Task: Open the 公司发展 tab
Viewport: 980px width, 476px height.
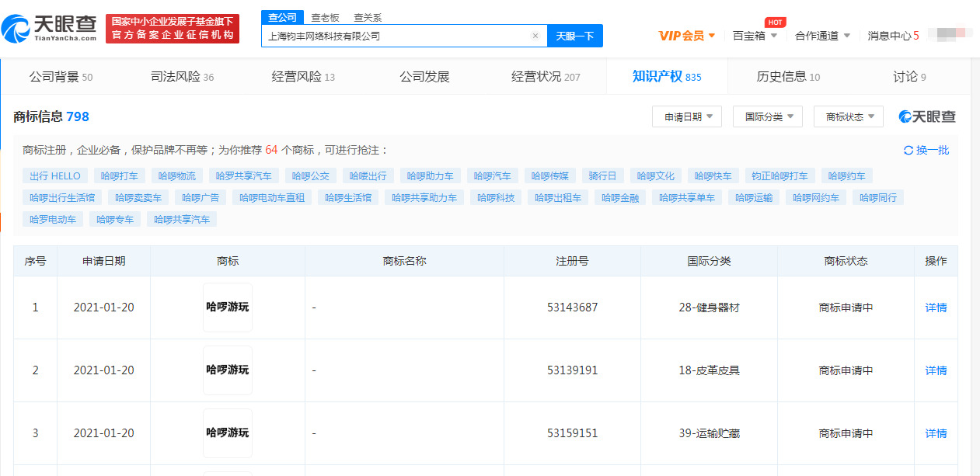Action: click(424, 76)
